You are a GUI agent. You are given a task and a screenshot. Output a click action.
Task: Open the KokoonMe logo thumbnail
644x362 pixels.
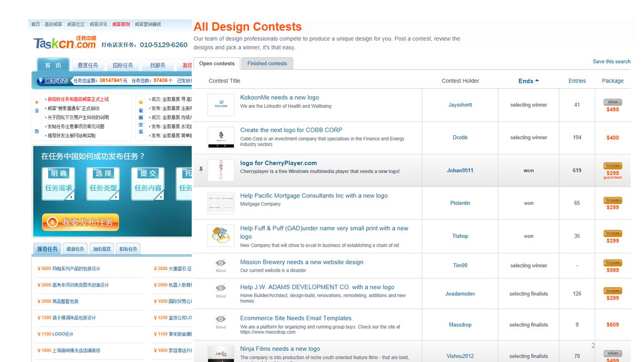click(221, 105)
